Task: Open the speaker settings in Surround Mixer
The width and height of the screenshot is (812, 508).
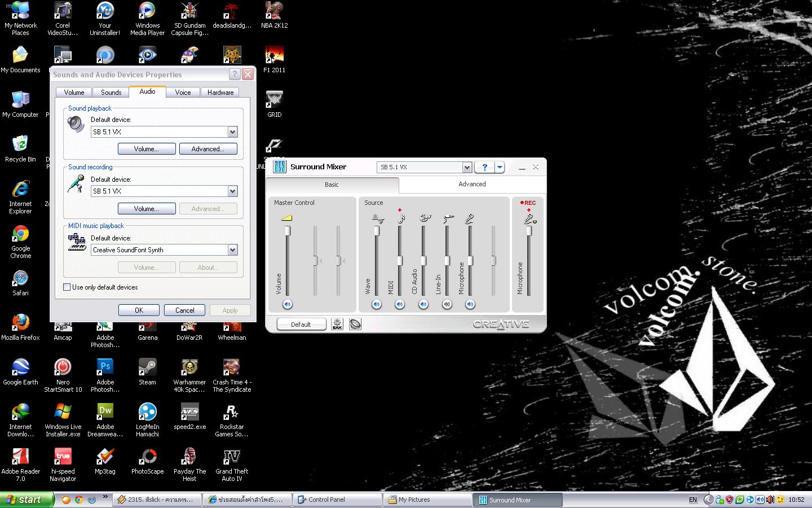Action: [355, 324]
